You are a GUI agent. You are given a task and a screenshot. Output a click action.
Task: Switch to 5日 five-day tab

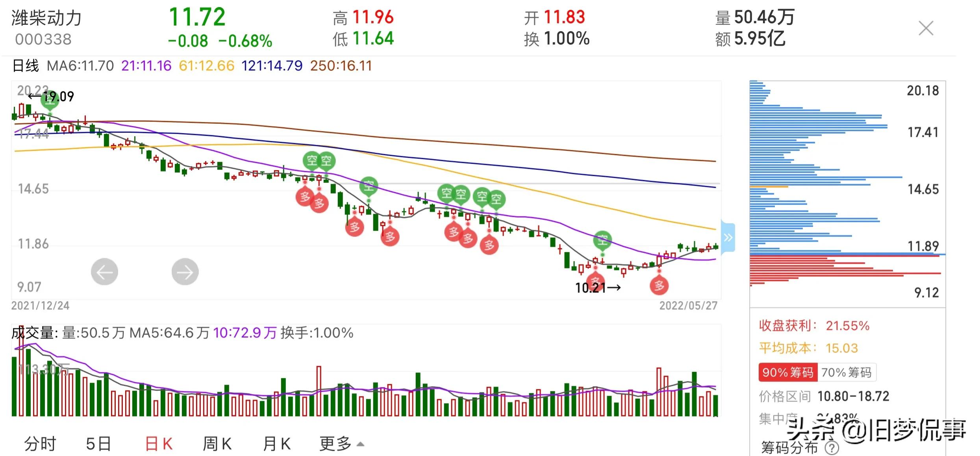[x=98, y=444]
